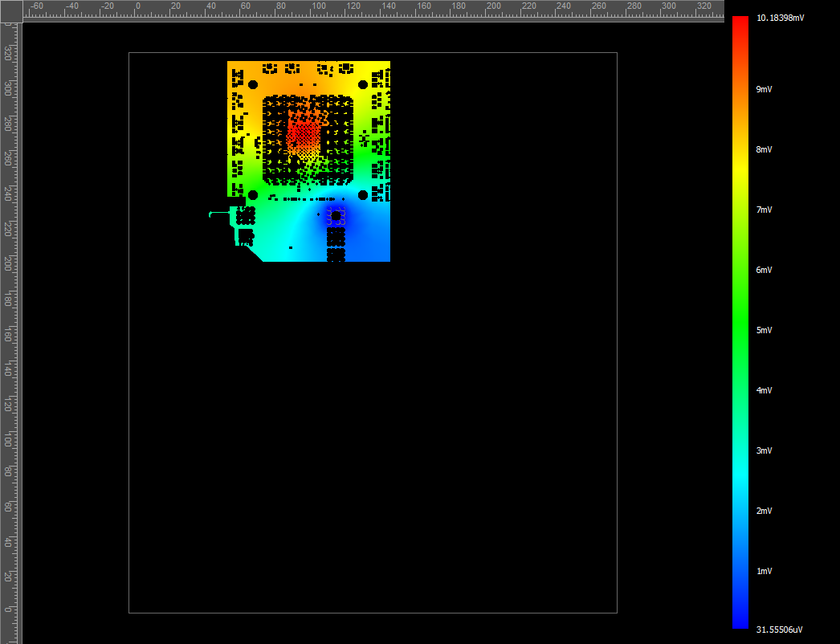Click the 5mV label on the color scale
The width and height of the screenshot is (840, 644).
coord(764,331)
